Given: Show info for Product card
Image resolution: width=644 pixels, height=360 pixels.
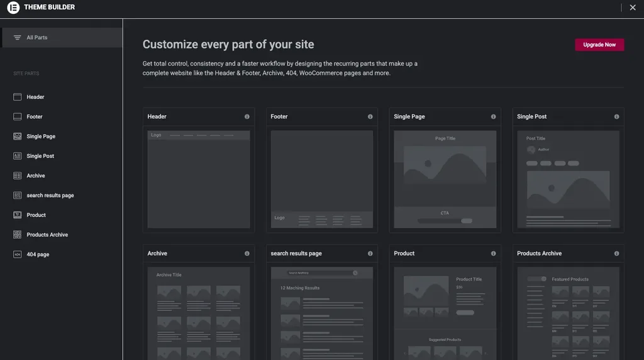Looking at the screenshot, I should (493, 254).
